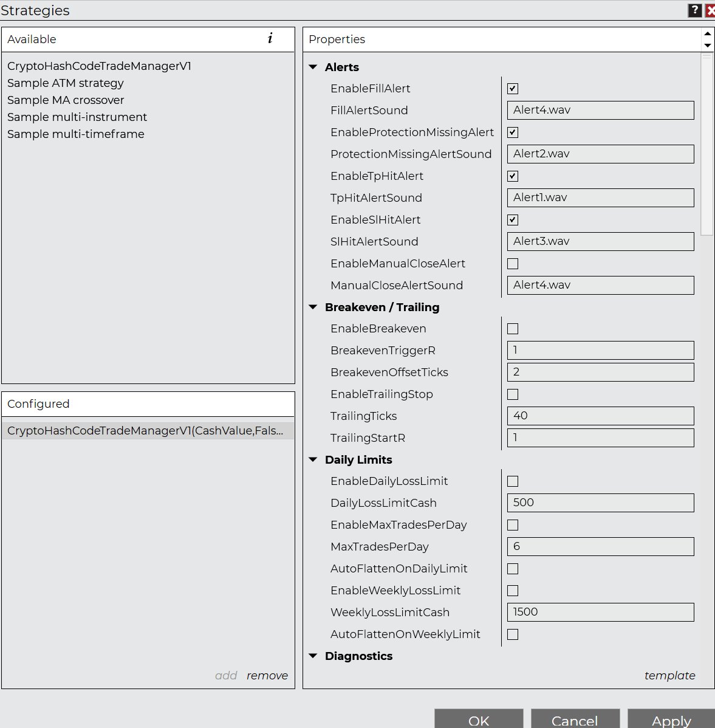Screen dimensions: 715x728
Task: Enable the EnableManualCloseAlert checkbox
Action: pos(513,264)
